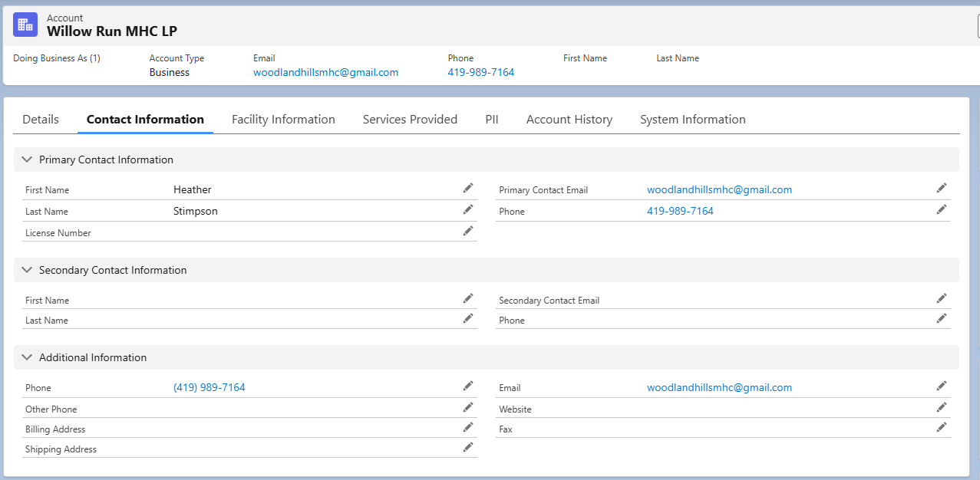Click the Website edit pencil
The width and height of the screenshot is (980, 480).
coord(942,407)
